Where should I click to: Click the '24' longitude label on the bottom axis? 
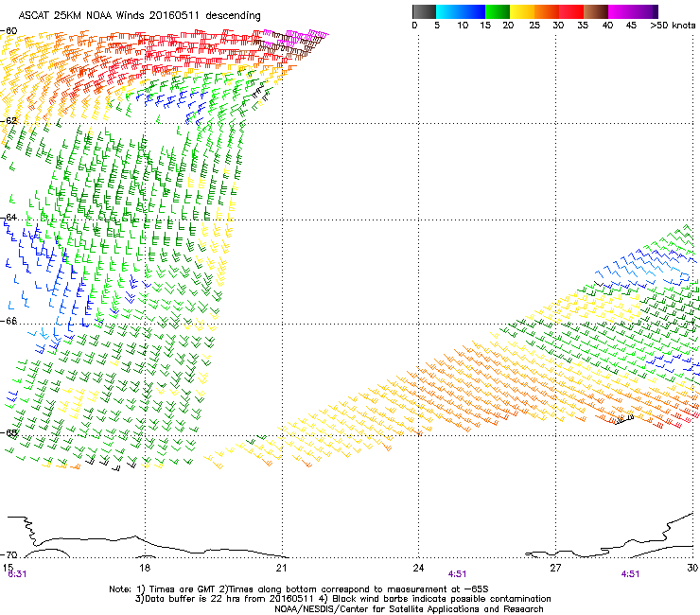pyautogui.click(x=418, y=568)
